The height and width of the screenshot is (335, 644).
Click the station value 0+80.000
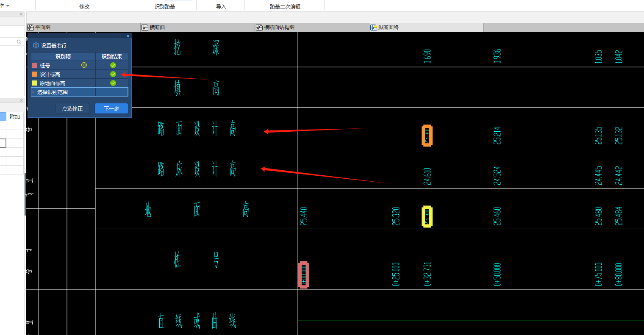[x=619, y=274]
